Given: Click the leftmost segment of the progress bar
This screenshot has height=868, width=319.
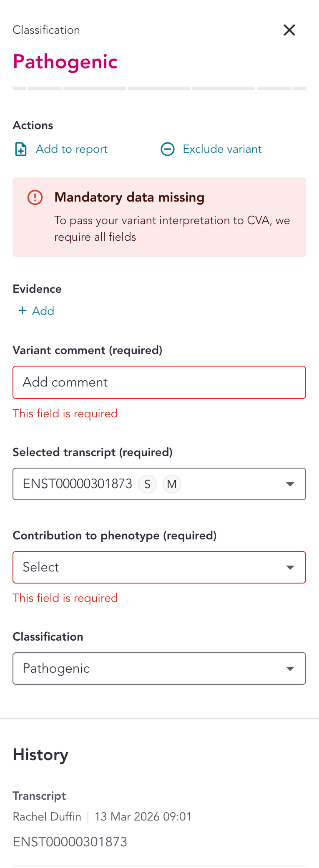Looking at the screenshot, I should [19, 88].
